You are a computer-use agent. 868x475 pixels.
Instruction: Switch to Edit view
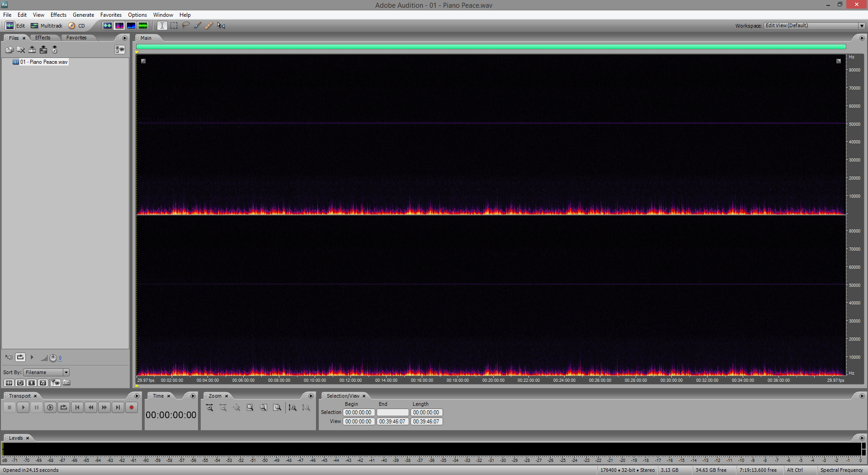(15, 26)
